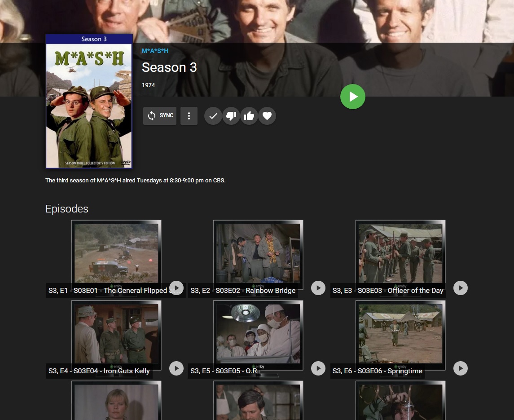
Task: Open eighth episode thumbnail with dark-haired man
Action: [x=258, y=401]
